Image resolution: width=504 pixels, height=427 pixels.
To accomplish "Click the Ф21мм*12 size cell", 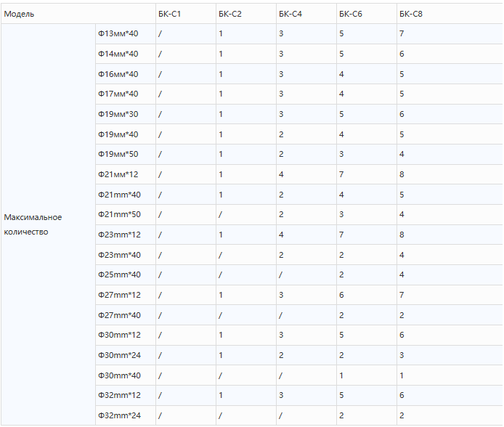I will (x=118, y=174).
